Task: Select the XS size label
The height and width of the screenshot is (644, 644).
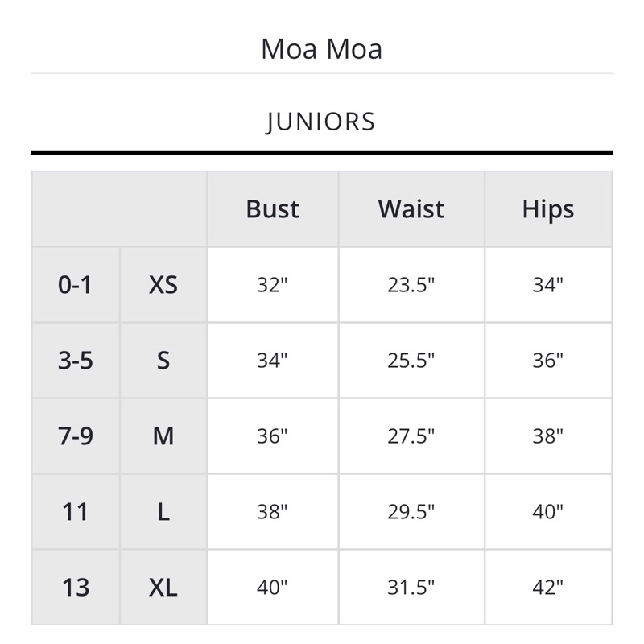Action: tap(163, 285)
